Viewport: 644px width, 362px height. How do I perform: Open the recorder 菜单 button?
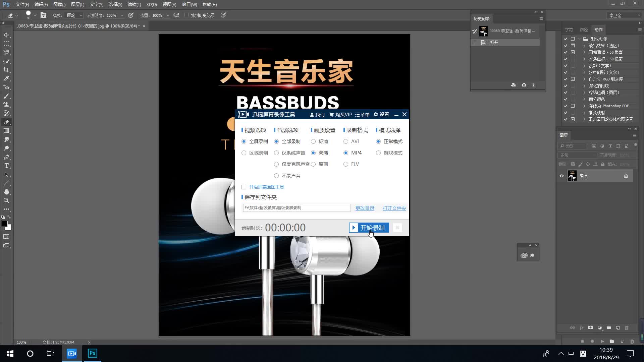[x=362, y=115]
